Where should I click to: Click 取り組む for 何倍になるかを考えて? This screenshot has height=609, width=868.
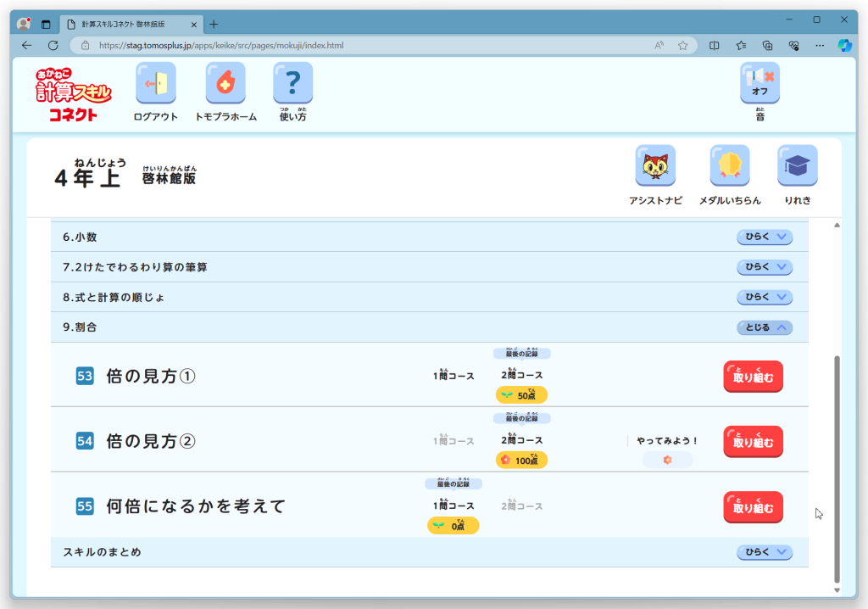pos(753,507)
